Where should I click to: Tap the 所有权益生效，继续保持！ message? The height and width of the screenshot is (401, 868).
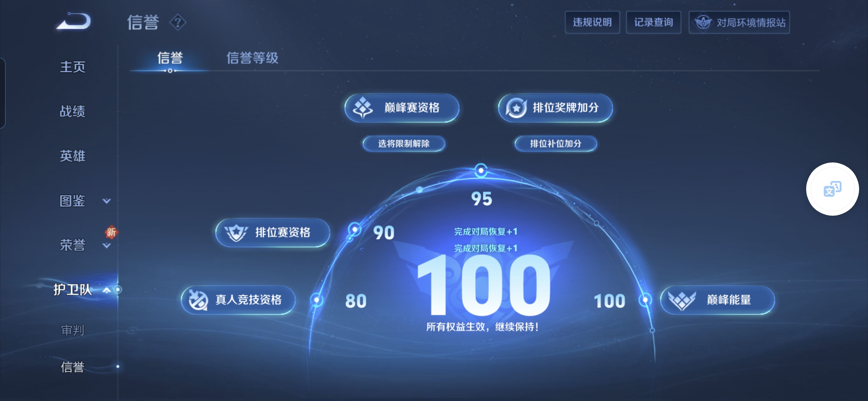[482, 327]
